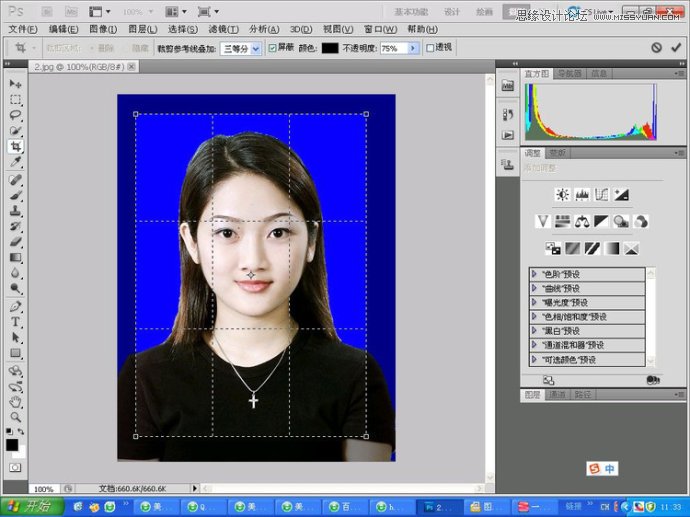Switch to the 导航器 panel tab
Screen dimensions: 690x517
[x=569, y=73]
